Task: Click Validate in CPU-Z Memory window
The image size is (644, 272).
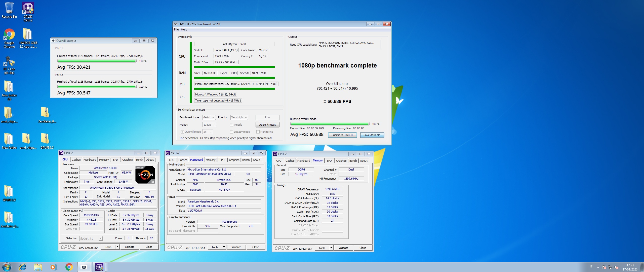Action: coord(343,248)
